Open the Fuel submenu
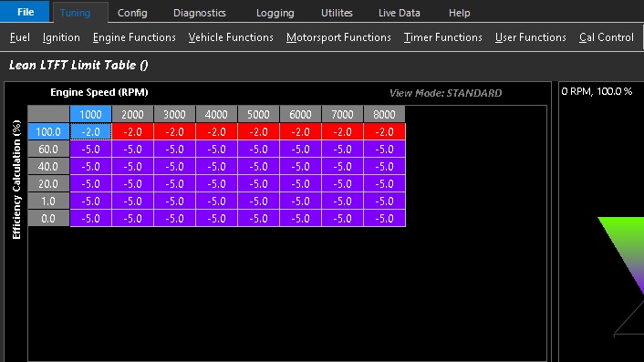 click(20, 37)
